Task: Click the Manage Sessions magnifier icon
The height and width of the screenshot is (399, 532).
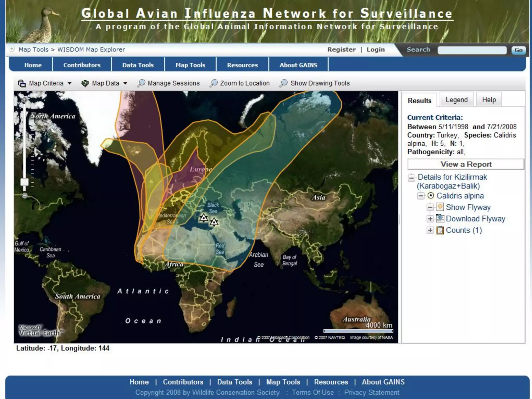Action: pyautogui.click(x=141, y=83)
